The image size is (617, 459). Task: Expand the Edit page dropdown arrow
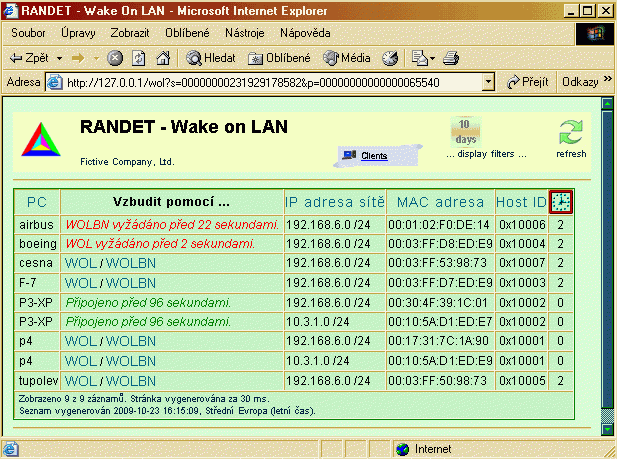[432, 59]
